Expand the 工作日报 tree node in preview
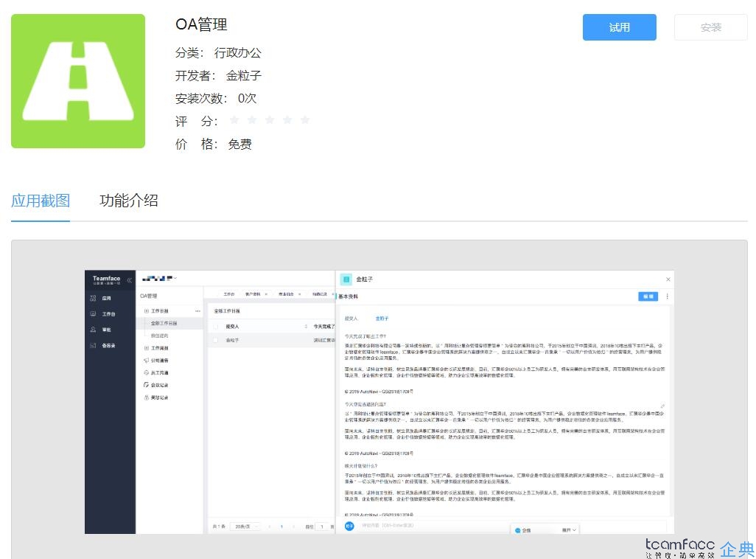This screenshot has height=559, width=756. [x=147, y=311]
